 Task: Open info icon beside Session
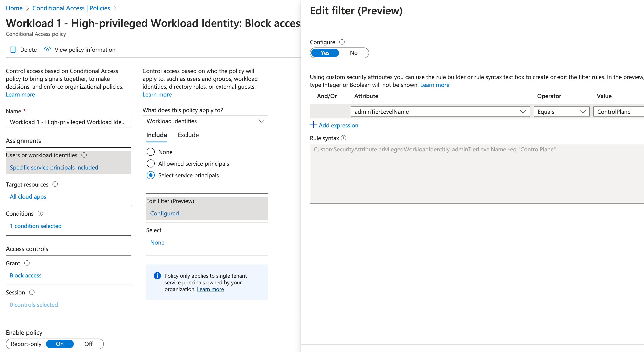click(32, 292)
